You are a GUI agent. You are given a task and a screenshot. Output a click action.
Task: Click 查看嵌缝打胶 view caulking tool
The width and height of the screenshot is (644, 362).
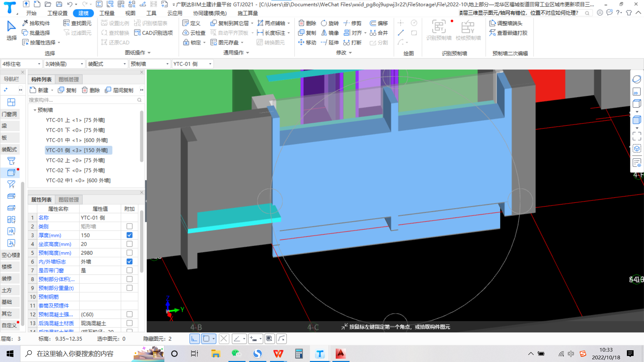coord(508,33)
